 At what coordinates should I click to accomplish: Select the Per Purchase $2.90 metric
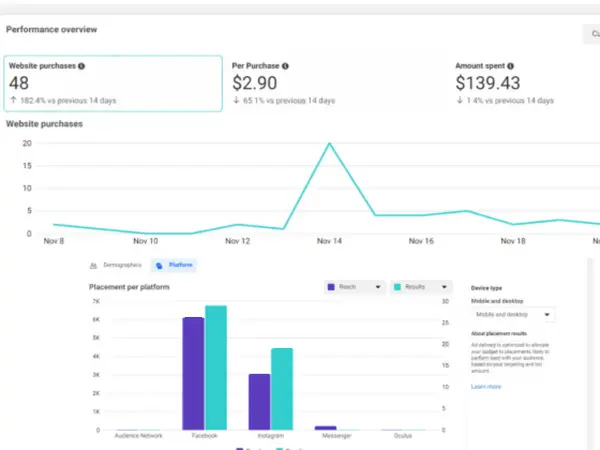coord(283,83)
